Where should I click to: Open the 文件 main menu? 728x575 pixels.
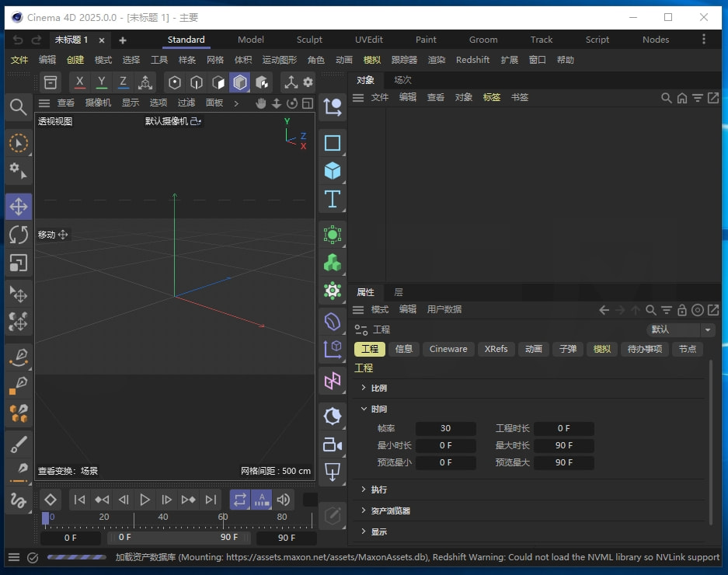pyautogui.click(x=19, y=60)
